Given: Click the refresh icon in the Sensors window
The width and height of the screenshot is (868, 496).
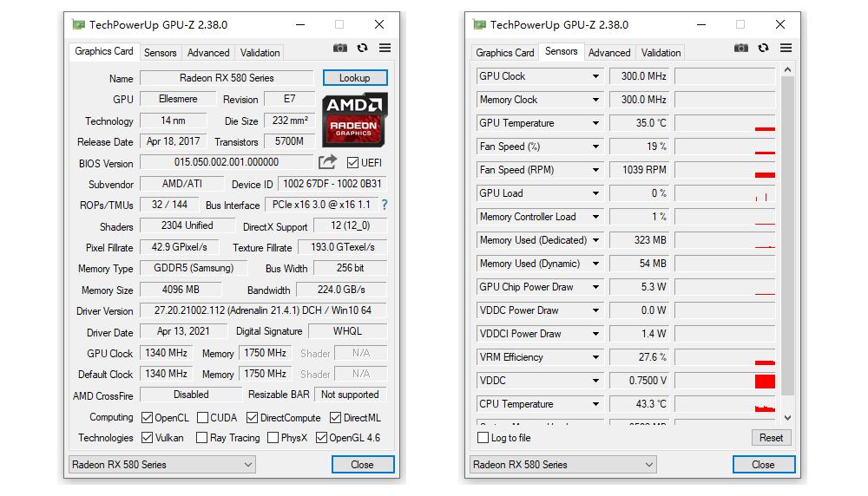Looking at the screenshot, I should [763, 48].
